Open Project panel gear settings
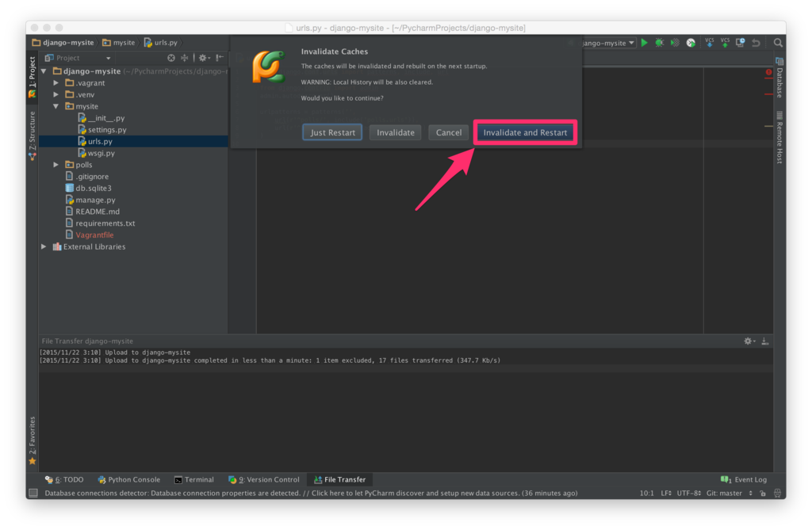Image resolution: width=812 pixels, height=530 pixels. [x=204, y=58]
